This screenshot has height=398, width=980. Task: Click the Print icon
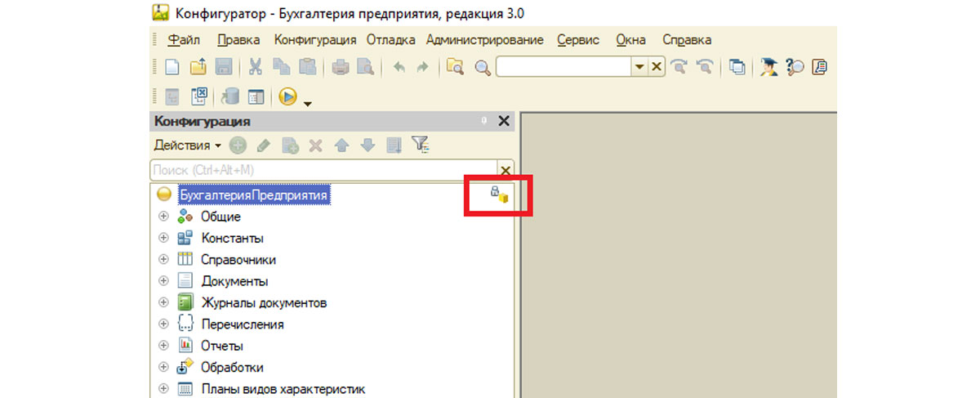341,67
